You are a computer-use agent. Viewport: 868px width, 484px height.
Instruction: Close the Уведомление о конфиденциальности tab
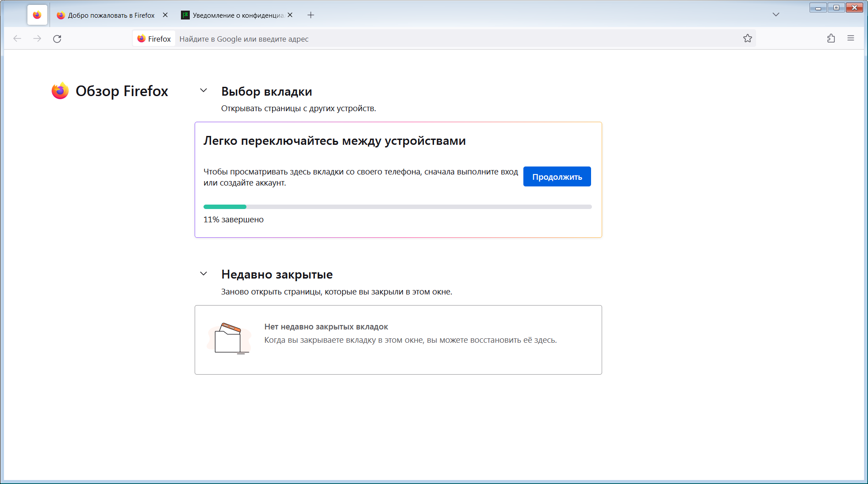[290, 15]
